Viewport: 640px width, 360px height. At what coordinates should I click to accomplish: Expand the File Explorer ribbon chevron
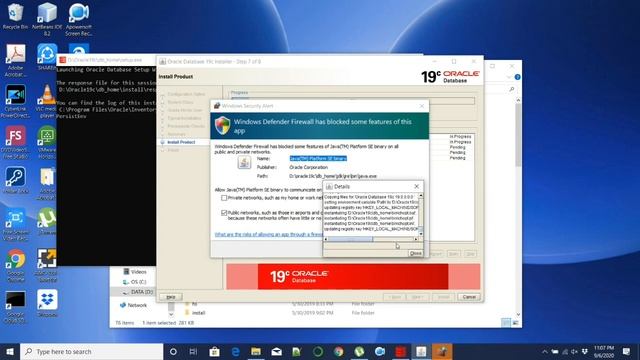coord(509,77)
